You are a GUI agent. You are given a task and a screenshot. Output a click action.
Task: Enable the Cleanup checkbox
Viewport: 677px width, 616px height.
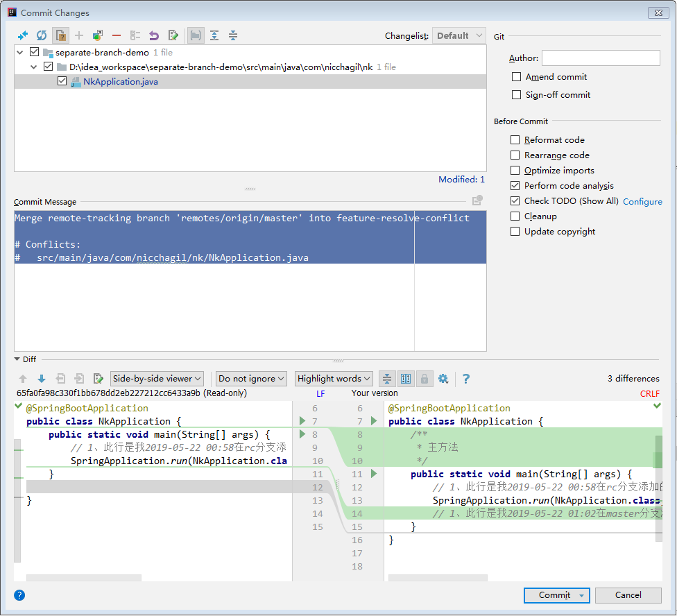pos(515,216)
